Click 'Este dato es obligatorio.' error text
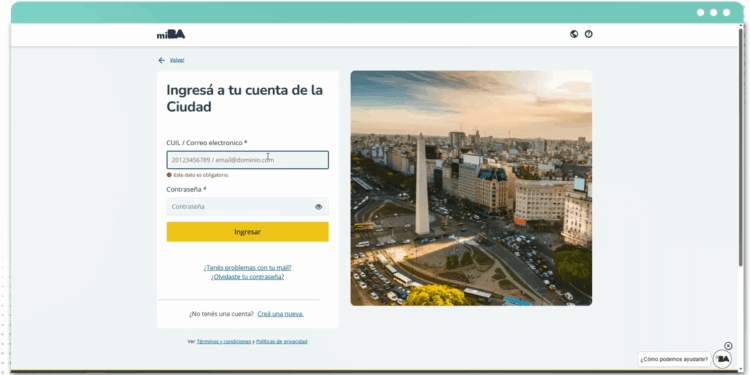The image size is (750, 375). [x=201, y=175]
